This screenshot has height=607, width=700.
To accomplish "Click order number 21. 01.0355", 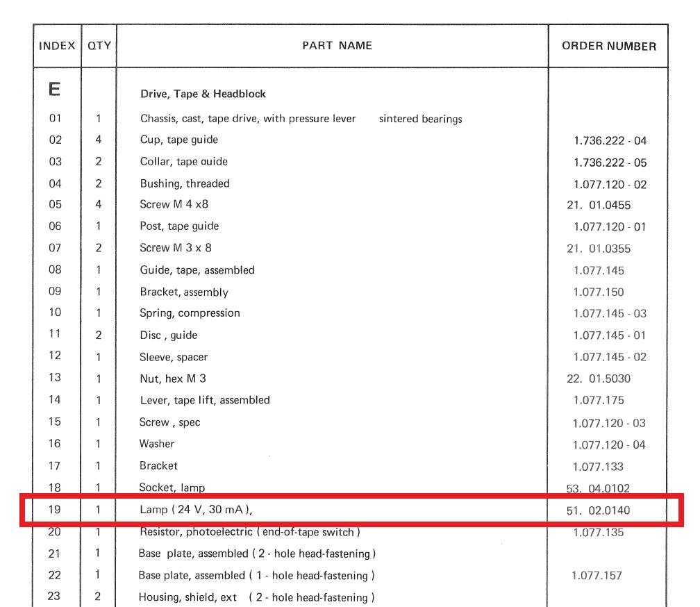I will pyautogui.click(x=599, y=249).
